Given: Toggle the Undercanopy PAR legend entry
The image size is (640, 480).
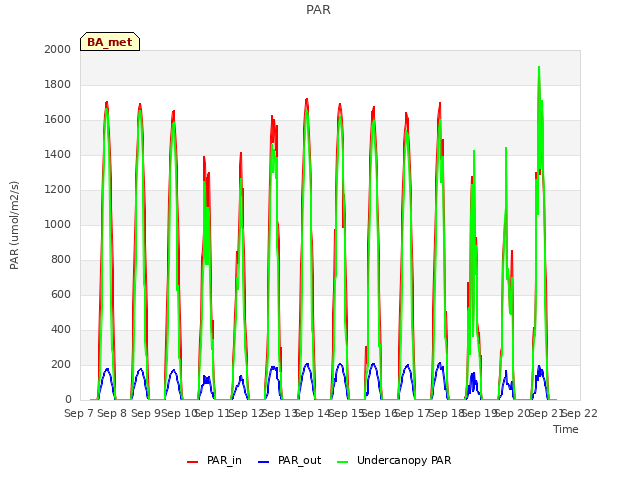Looking at the screenshot, I should point(394,460).
